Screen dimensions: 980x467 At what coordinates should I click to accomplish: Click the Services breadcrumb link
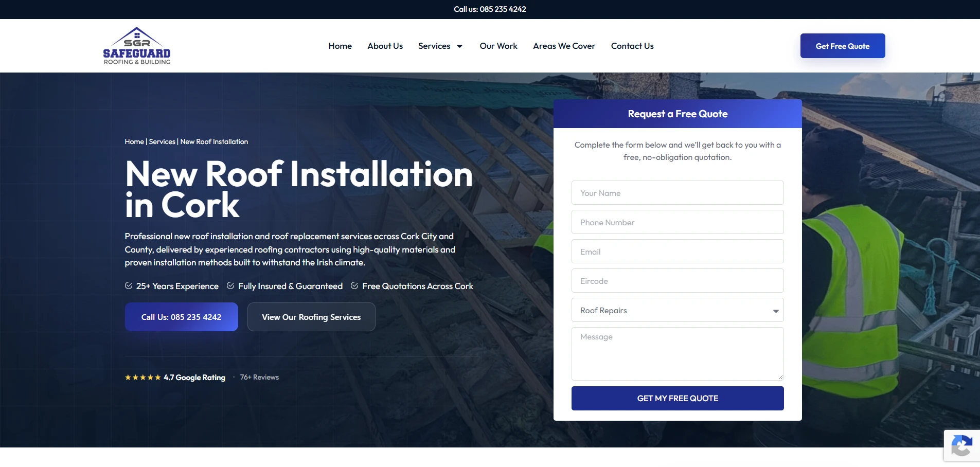(162, 141)
